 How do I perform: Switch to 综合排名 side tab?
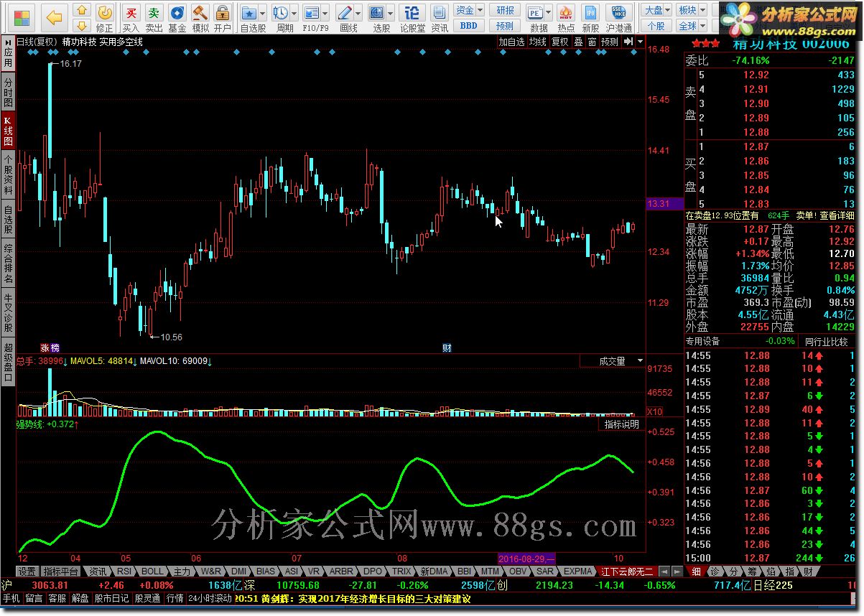(8, 264)
